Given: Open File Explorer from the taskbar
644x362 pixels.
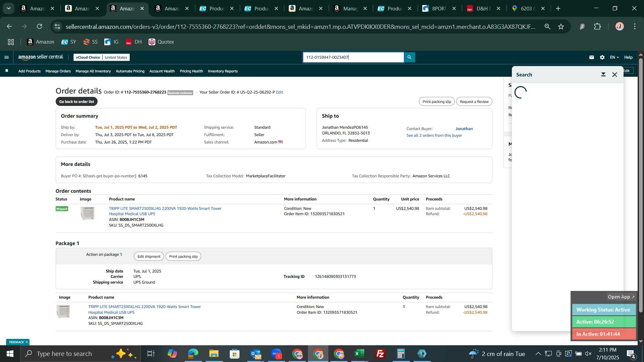Looking at the screenshot, I should click(214, 354).
